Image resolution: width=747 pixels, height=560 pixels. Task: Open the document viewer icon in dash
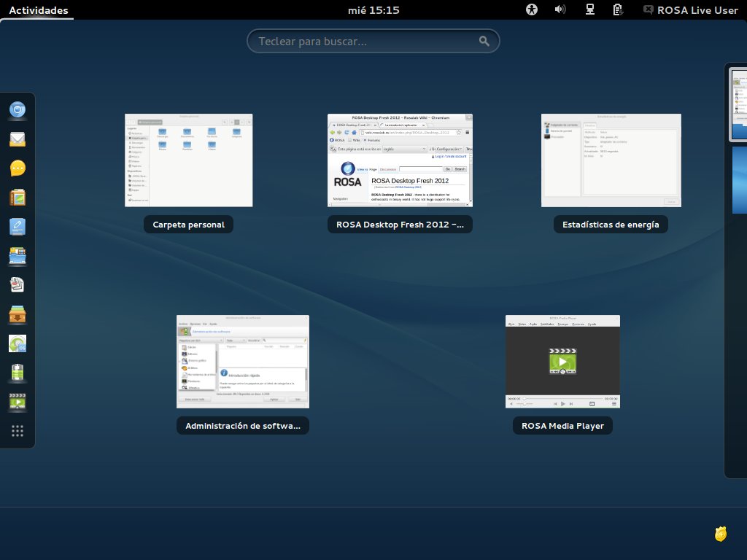point(18,285)
